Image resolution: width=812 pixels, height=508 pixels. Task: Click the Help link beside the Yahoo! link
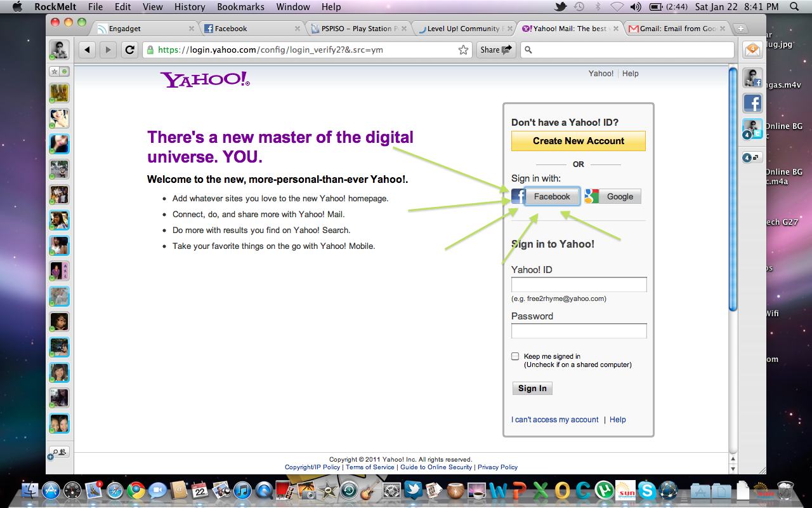[631, 74]
